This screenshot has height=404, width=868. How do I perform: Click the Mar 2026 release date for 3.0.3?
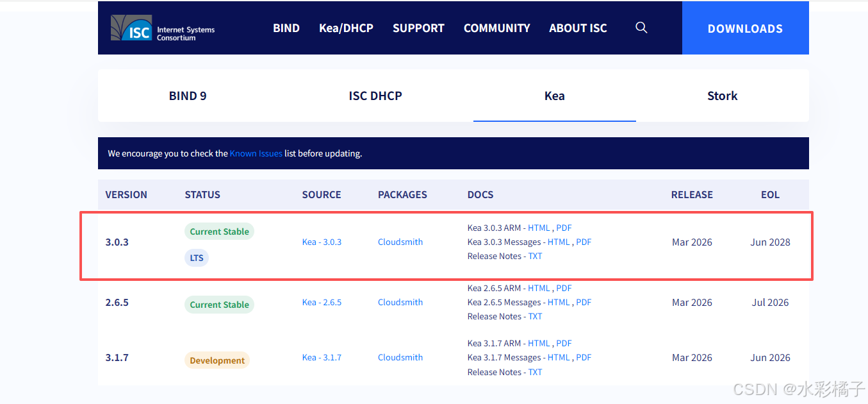pos(692,242)
